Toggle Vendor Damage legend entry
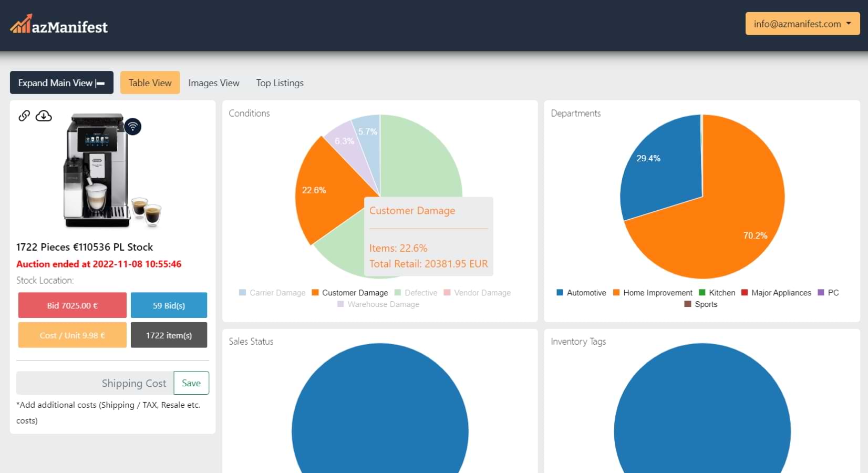 point(477,293)
